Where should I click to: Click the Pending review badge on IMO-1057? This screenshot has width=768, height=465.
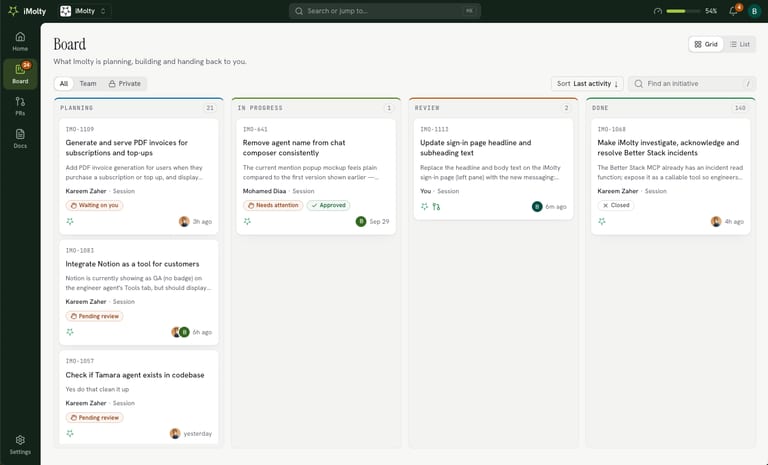click(x=95, y=418)
